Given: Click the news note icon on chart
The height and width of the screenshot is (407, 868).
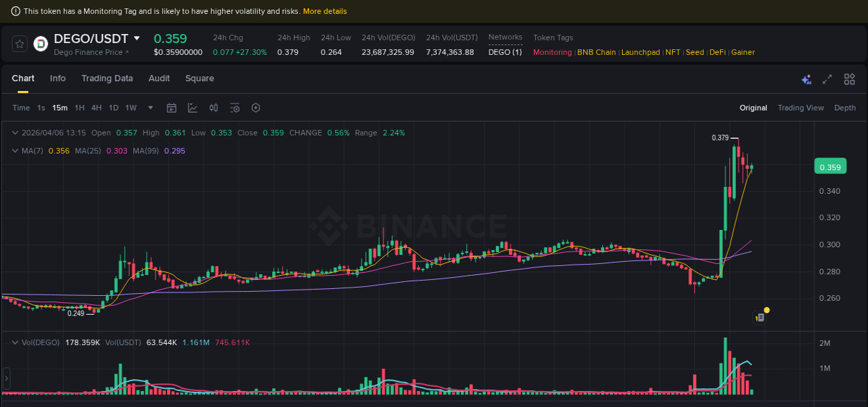Looking at the screenshot, I should tap(760, 317).
